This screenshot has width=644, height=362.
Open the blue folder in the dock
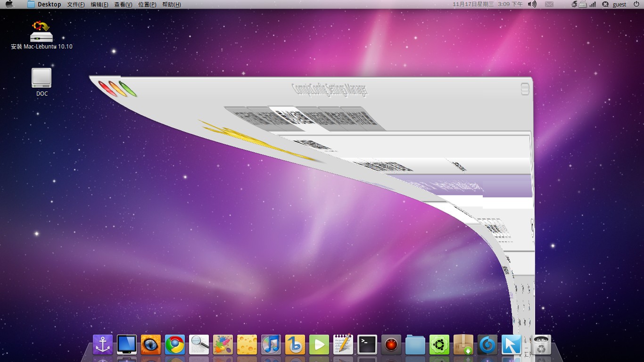pyautogui.click(x=415, y=345)
